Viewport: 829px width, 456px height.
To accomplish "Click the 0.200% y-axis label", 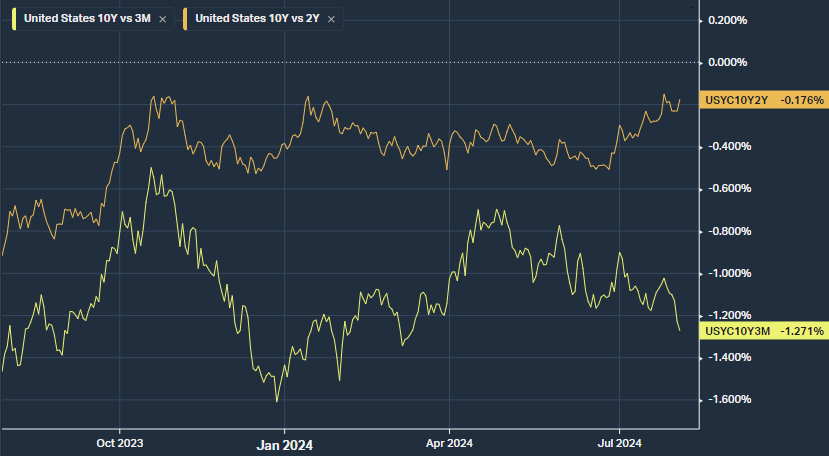I will pos(727,20).
